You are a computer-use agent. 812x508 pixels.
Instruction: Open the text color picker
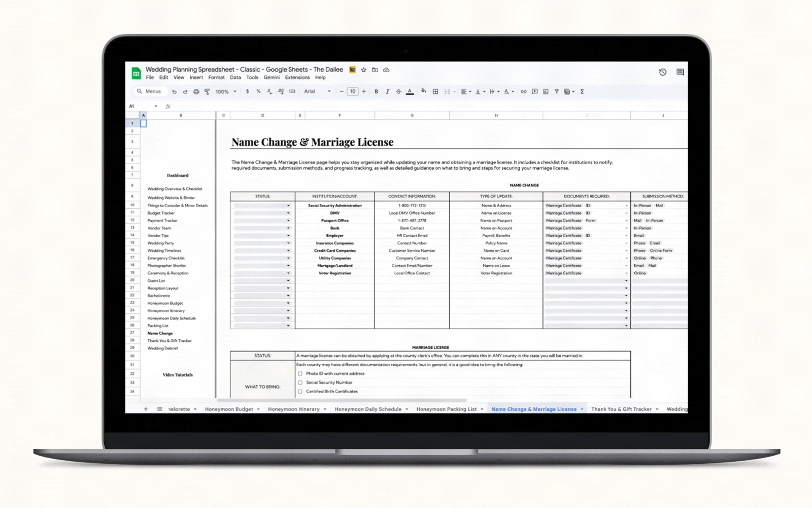(x=410, y=92)
